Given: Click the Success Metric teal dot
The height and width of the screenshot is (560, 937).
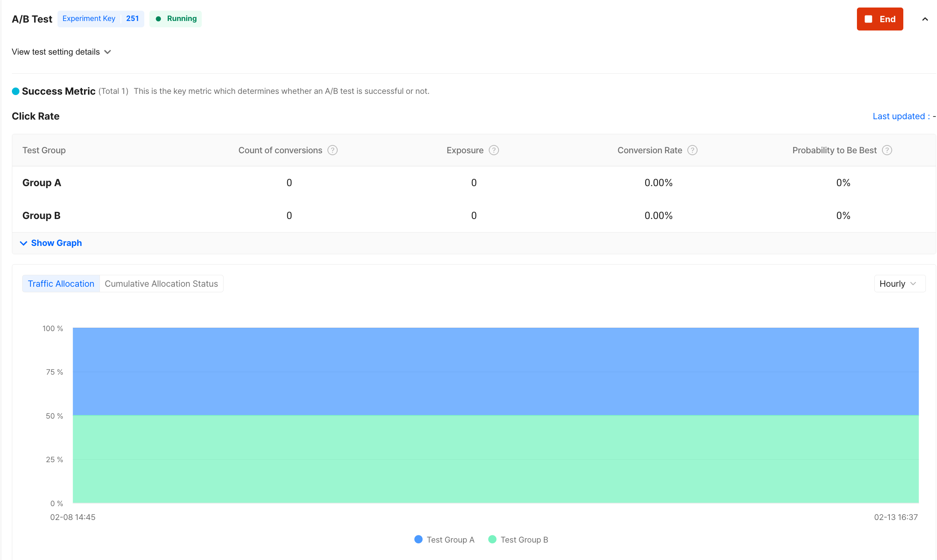Looking at the screenshot, I should click(15, 91).
